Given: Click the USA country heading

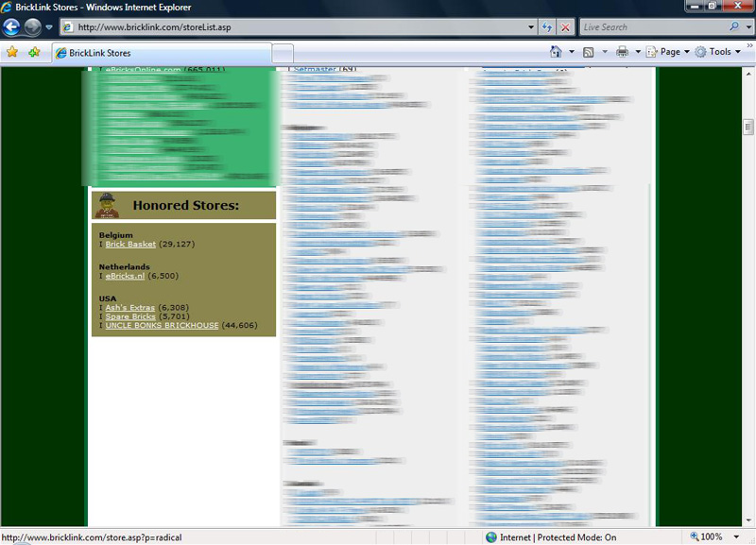Looking at the screenshot, I should pyautogui.click(x=108, y=298).
